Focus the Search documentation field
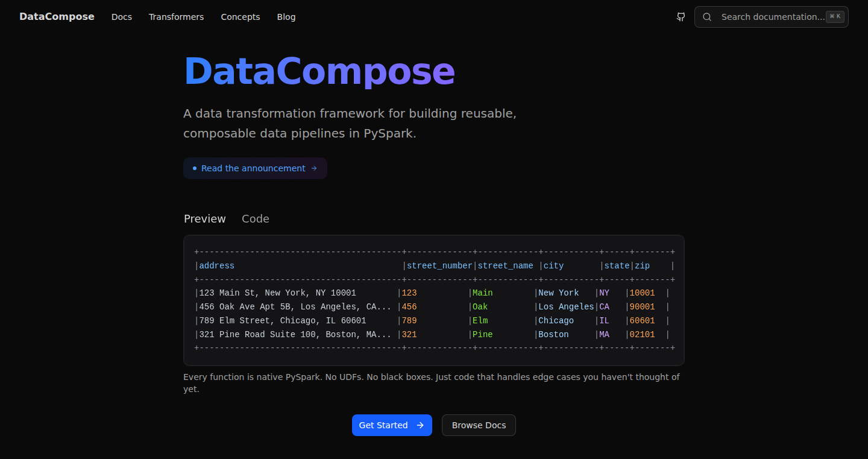Screen dimensions: 868x459 point(772,17)
